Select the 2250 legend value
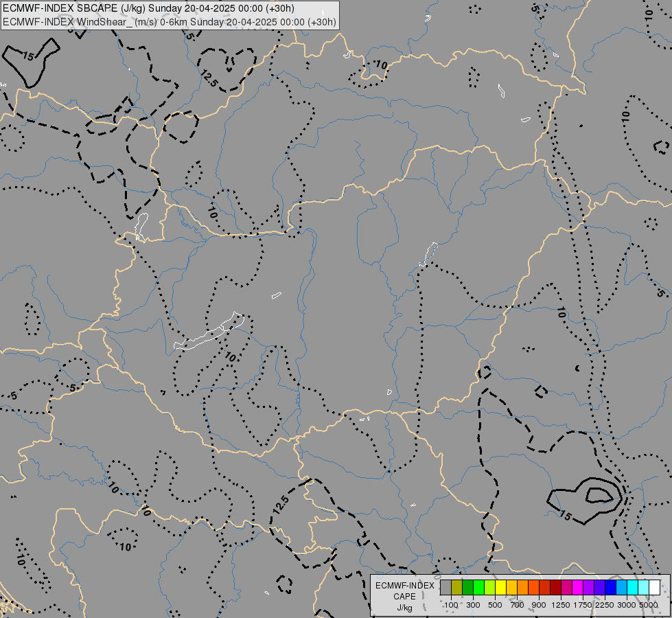The height and width of the screenshot is (618, 672). pos(604,605)
